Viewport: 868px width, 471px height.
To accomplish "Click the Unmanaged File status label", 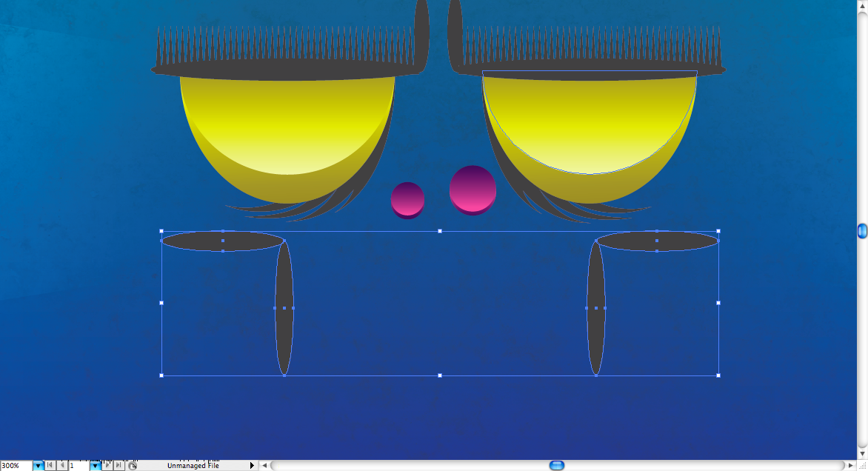I will coord(193,466).
